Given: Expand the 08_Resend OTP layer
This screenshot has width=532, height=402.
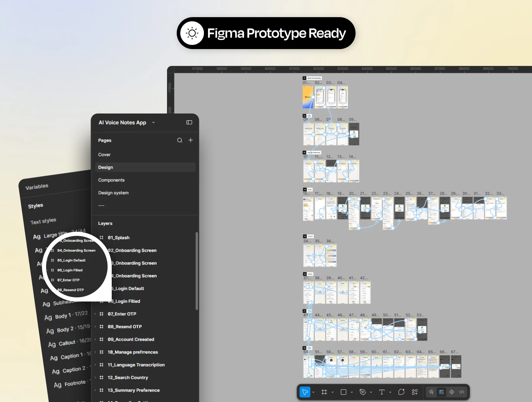Looking at the screenshot, I should coord(95,327).
